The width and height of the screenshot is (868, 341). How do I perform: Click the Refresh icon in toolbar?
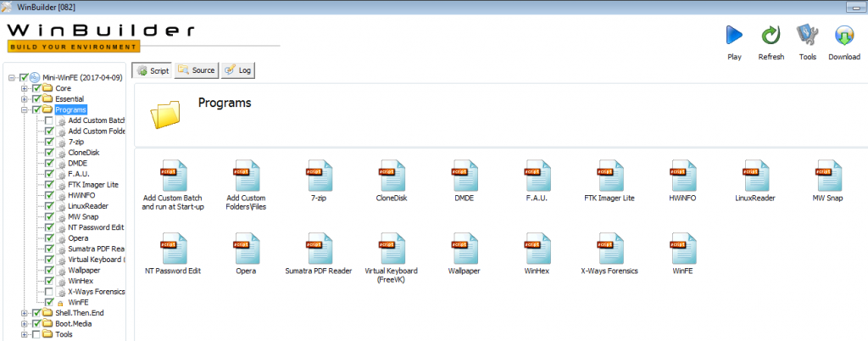tap(771, 36)
